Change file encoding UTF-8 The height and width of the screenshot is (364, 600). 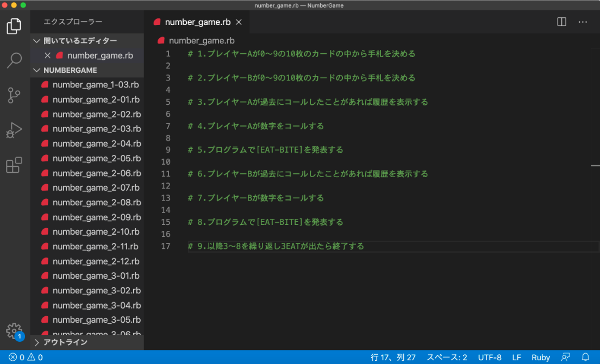coord(490,357)
